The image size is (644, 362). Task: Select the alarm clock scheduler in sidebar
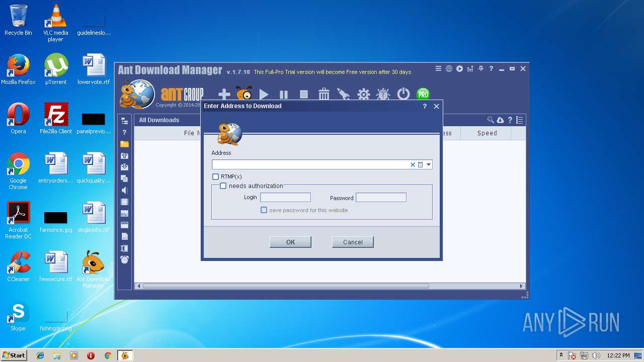coord(124,259)
